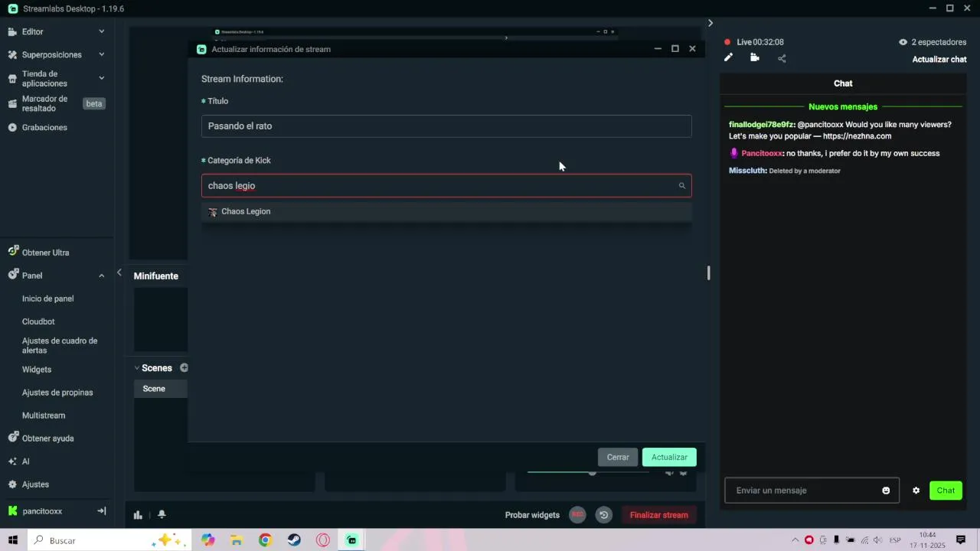Click Finalizar stream button
The image size is (980, 551).
[658, 515]
